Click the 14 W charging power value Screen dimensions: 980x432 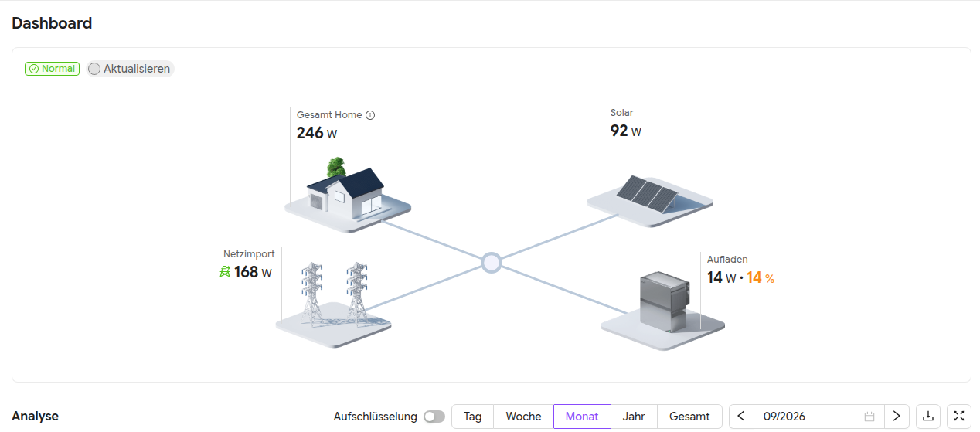coord(721,277)
